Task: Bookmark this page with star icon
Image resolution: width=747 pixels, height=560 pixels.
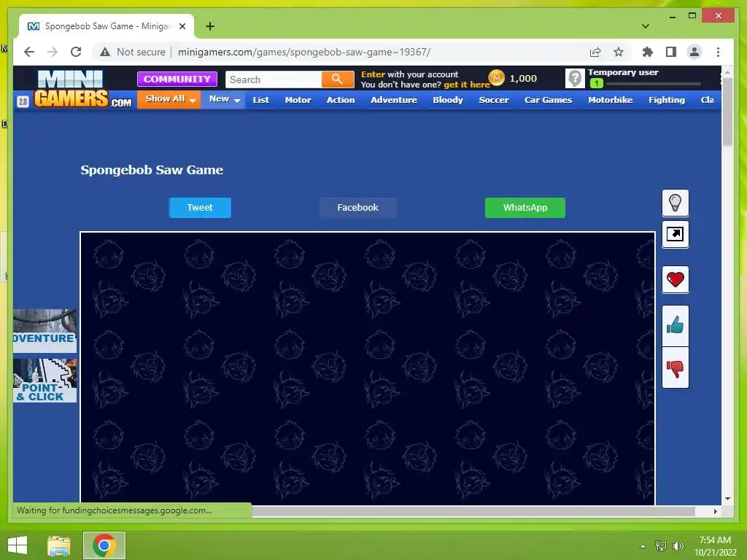Action: pos(619,52)
